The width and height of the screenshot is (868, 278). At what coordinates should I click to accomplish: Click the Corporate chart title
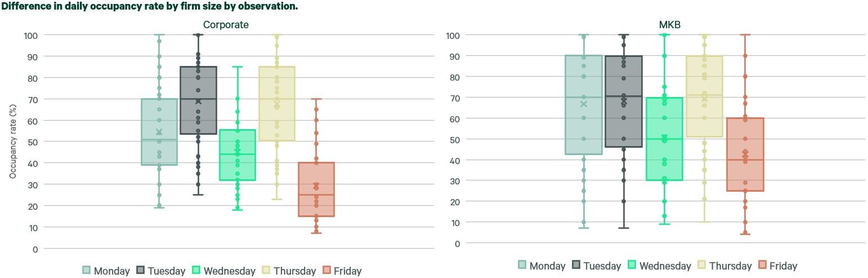click(225, 25)
